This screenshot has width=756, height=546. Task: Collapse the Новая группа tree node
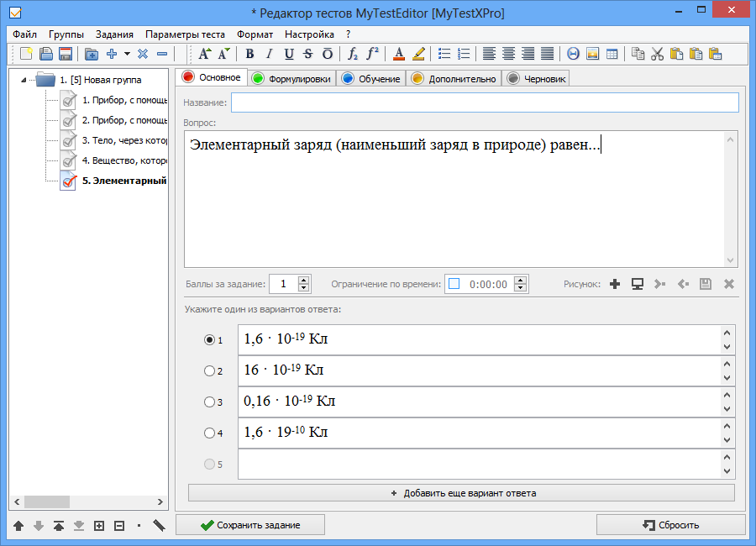click(24, 80)
